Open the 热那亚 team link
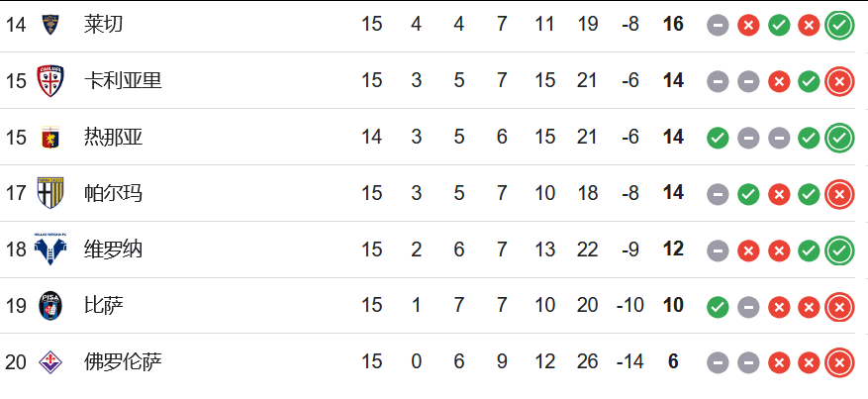 tap(114, 138)
